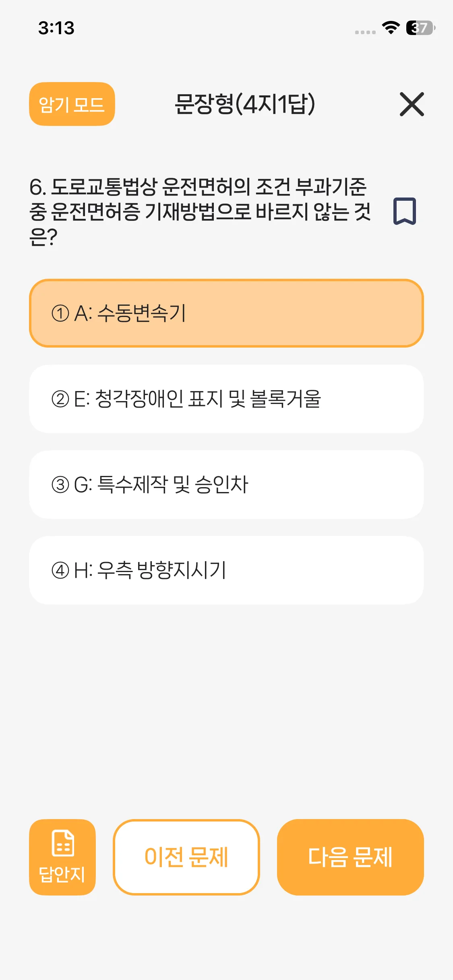Toggle the 암기 모드 memorize mode
This screenshot has width=453, height=980.
coord(72,104)
